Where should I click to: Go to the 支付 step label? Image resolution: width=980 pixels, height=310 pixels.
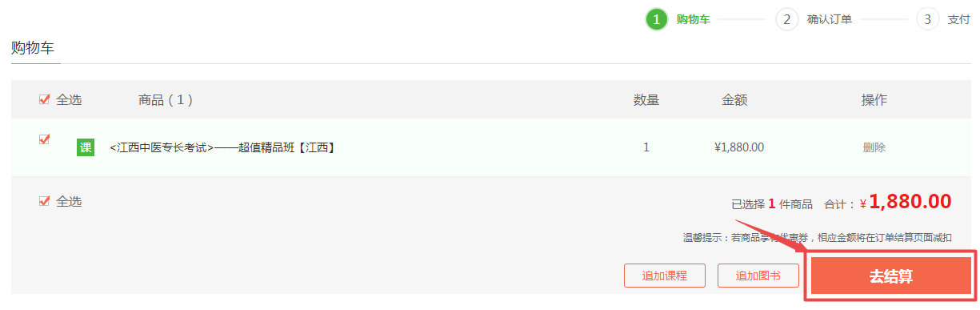[959, 19]
